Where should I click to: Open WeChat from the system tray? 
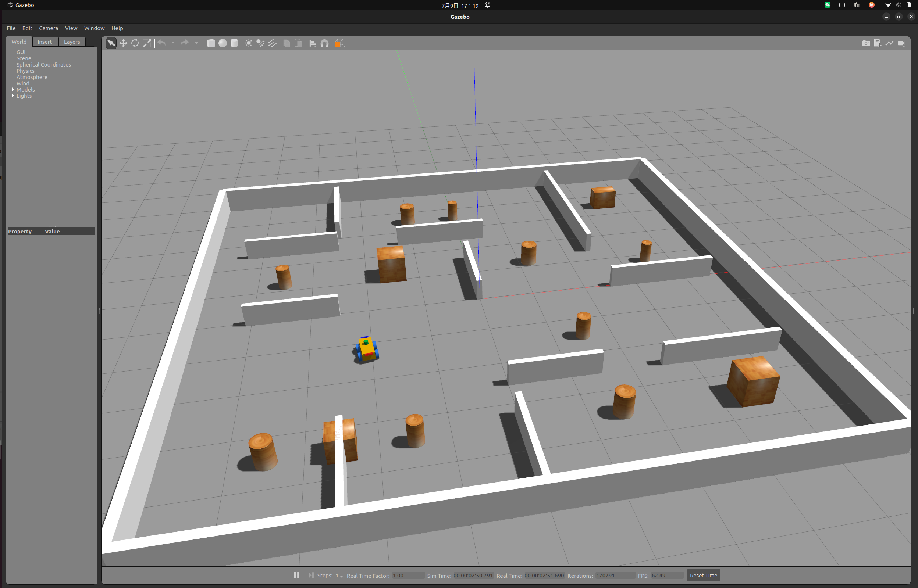click(x=827, y=5)
